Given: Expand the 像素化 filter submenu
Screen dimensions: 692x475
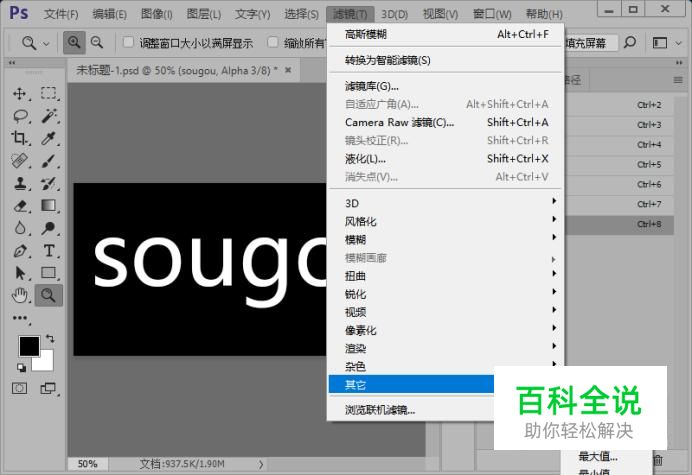Looking at the screenshot, I should [x=446, y=330].
